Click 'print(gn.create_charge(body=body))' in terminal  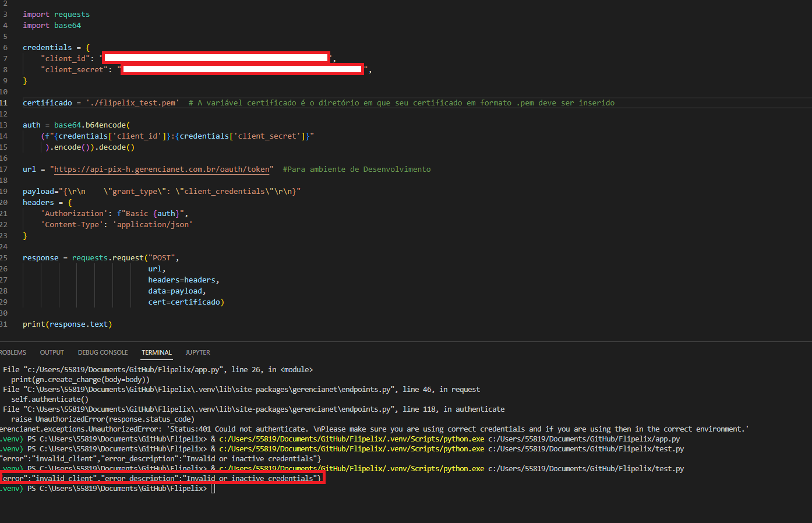[x=80, y=380]
